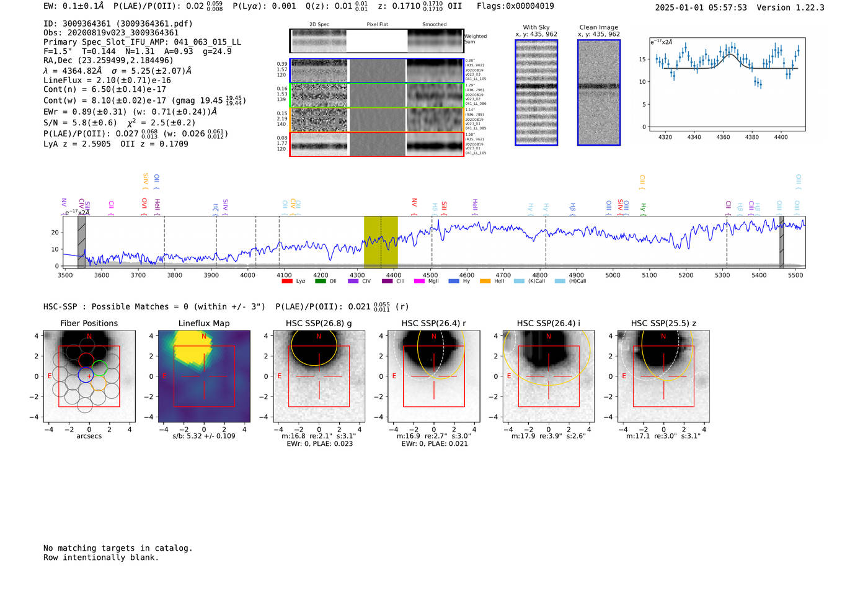The image size is (868, 591).
Task: Click the Version 1.22.3 label
Action: pyautogui.click(x=790, y=7)
